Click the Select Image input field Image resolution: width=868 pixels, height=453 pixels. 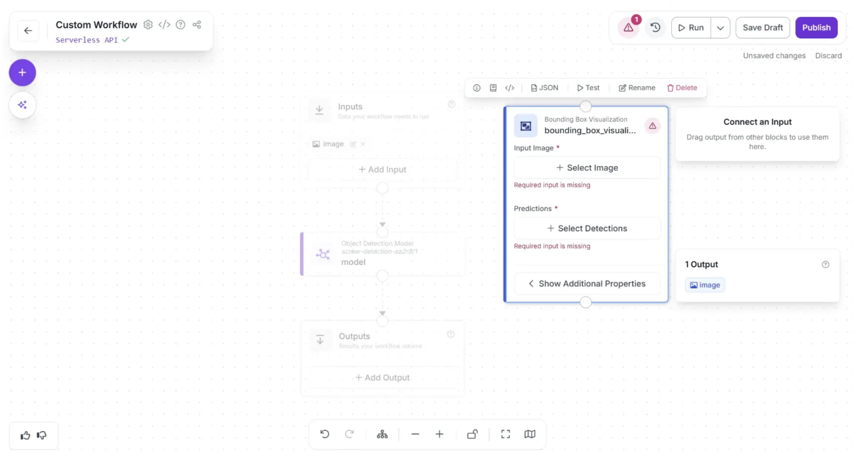[586, 168]
